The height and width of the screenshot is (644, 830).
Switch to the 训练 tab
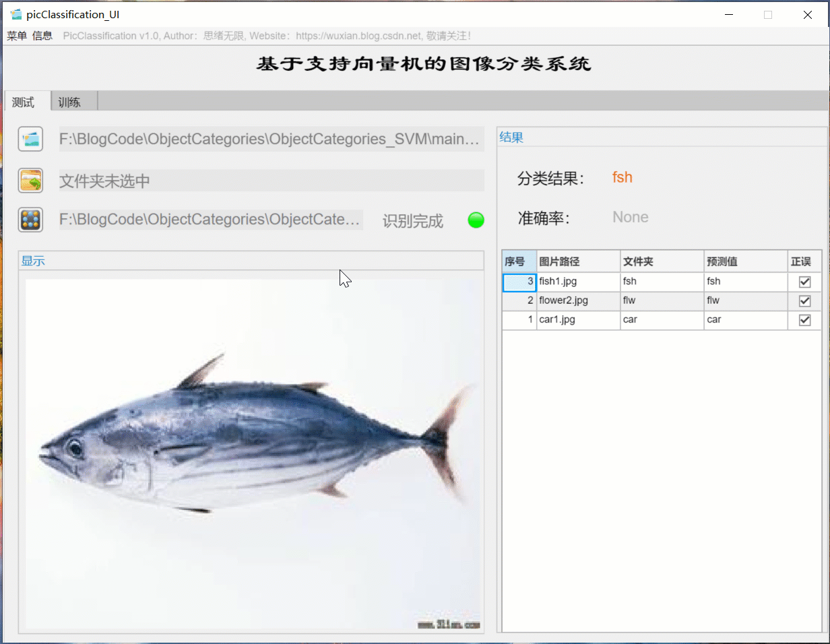point(74,102)
